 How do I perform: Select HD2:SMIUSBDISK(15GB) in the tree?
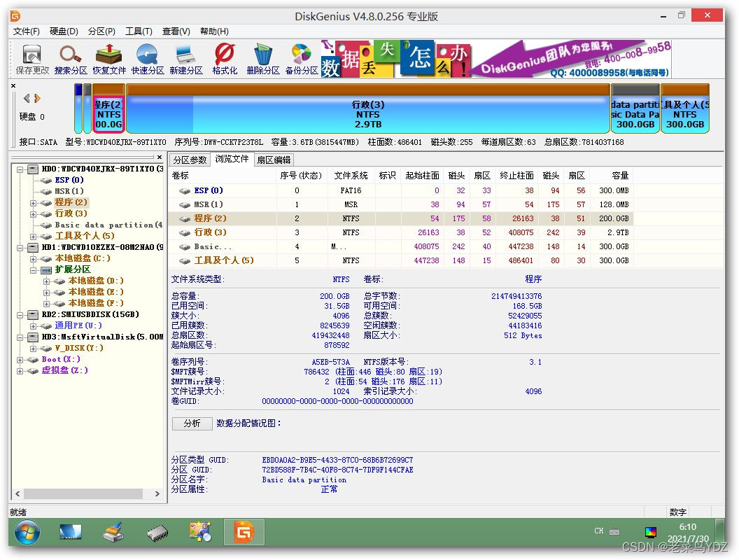tap(90, 315)
